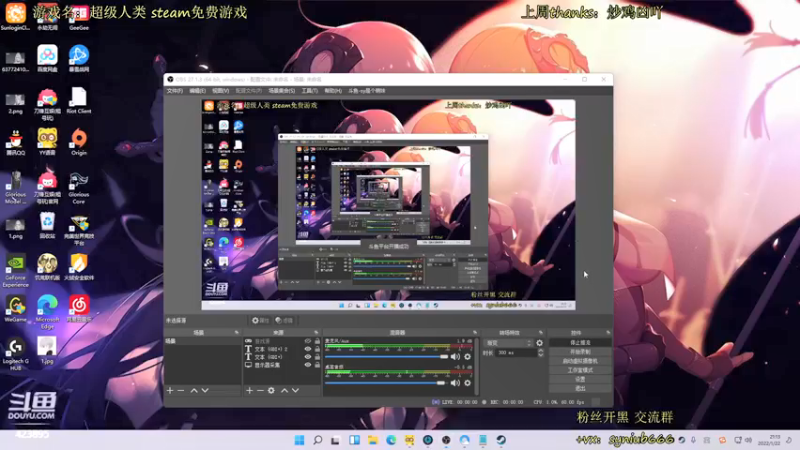
Task: Open Logitech G HUB desktop icon
Action: [15, 354]
